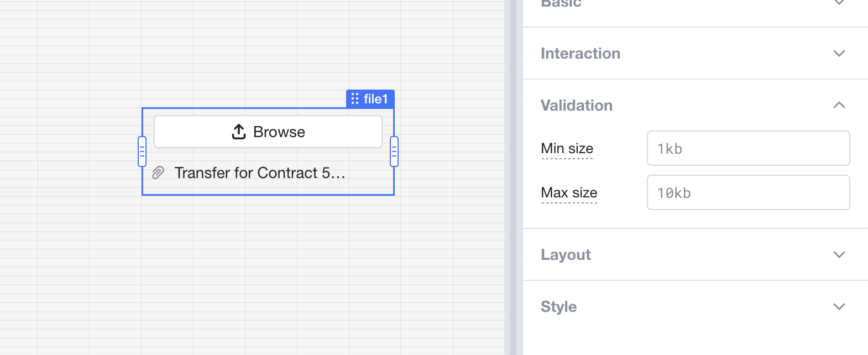The width and height of the screenshot is (868, 355).
Task: Focus the Min size input field
Action: click(748, 148)
